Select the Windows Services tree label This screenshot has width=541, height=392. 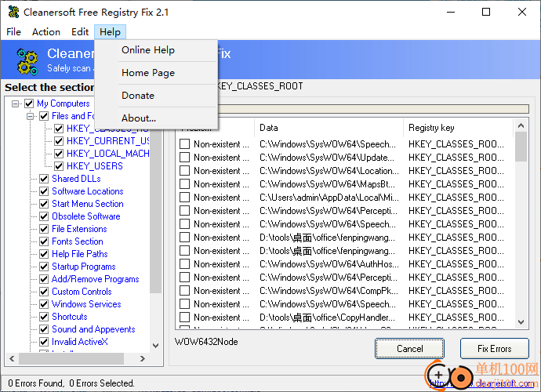86,304
